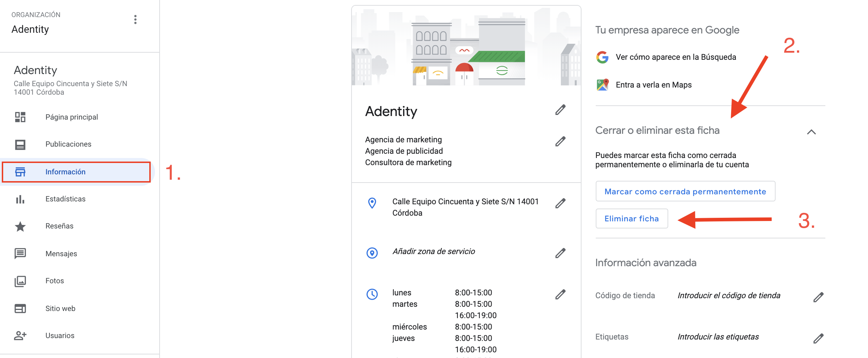The height and width of the screenshot is (358, 868).
Task: Go to Página principal in the sidebar
Action: click(x=71, y=117)
